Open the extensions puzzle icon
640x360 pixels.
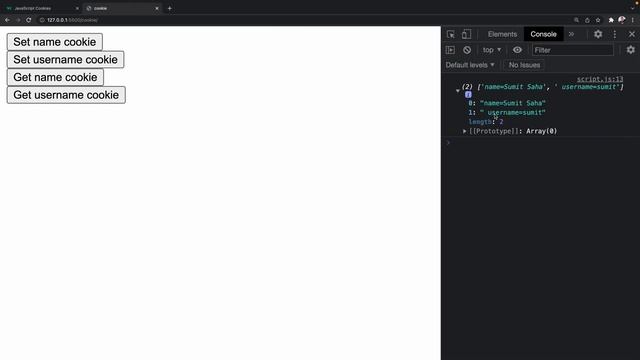tap(611, 20)
